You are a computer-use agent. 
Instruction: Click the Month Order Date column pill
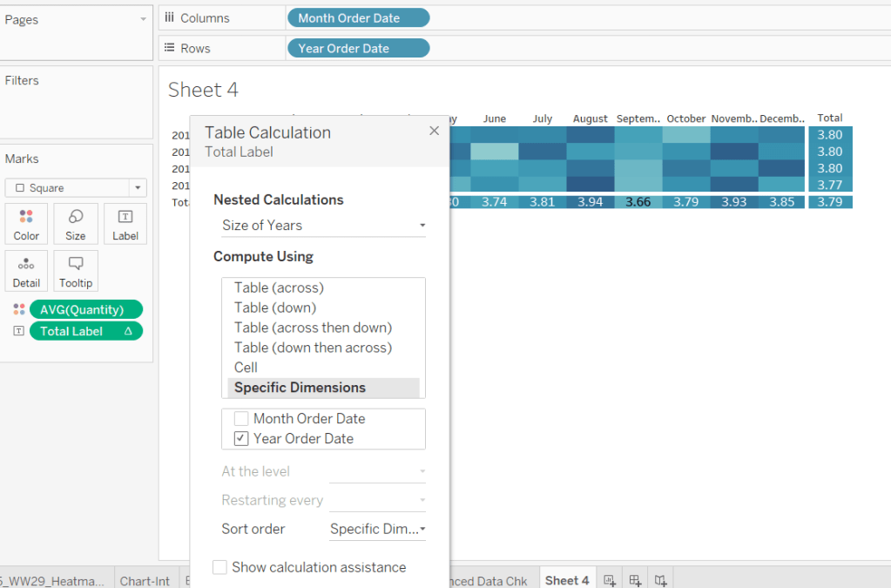(x=358, y=17)
